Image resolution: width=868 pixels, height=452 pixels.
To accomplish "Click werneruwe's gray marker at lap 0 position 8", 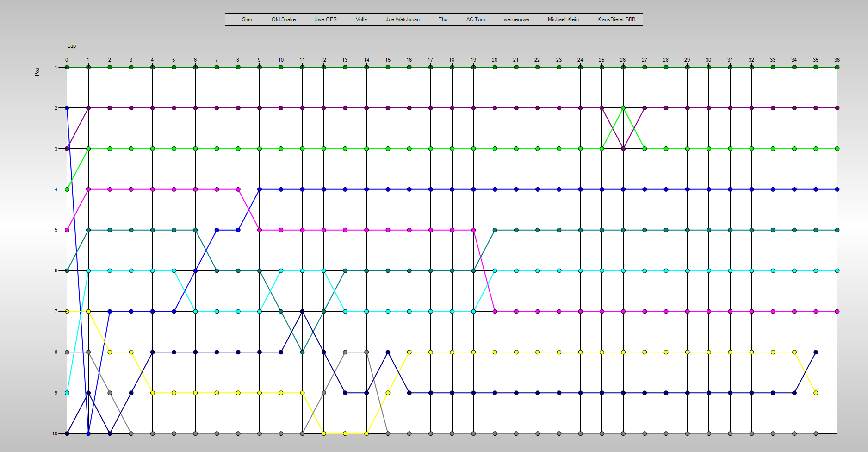I will pyautogui.click(x=67, y=352).
